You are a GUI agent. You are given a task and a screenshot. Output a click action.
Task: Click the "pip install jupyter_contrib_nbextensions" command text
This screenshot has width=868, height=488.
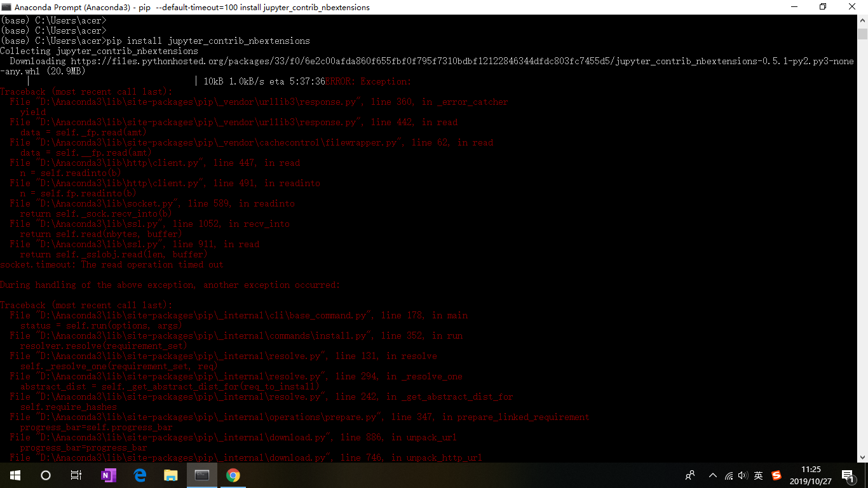(208, 41)
